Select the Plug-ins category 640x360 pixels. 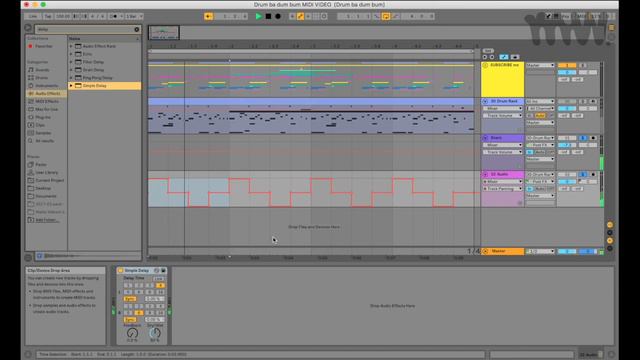click(x=43, y=117)
